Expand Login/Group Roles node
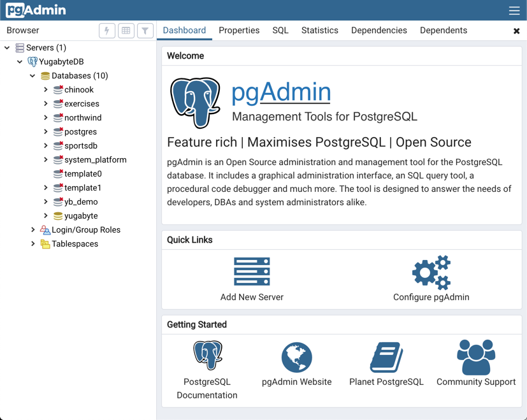 [x=33, y=229]
